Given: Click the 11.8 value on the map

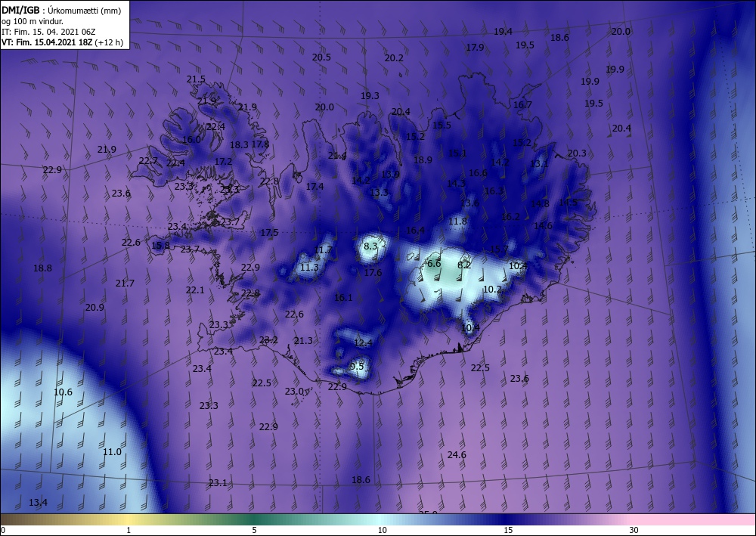Looking at the screenshot, I should (x=457, y=222).
